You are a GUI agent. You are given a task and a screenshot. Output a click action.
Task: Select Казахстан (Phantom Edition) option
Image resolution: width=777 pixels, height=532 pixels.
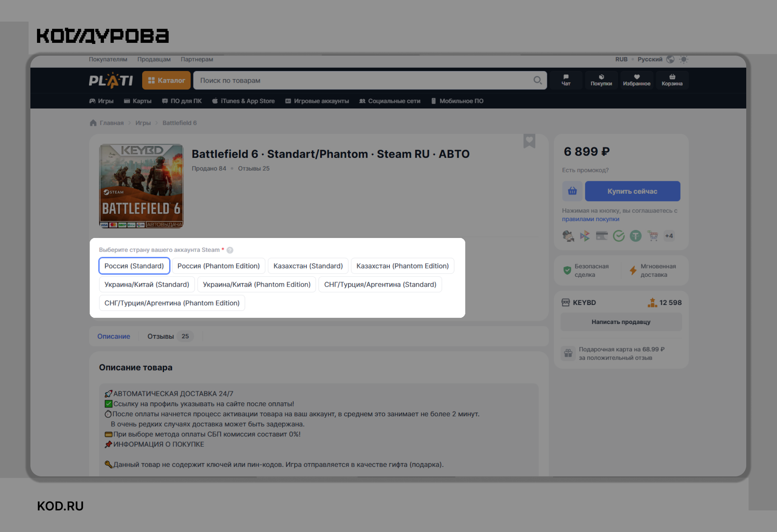click(x=403, y=266)
